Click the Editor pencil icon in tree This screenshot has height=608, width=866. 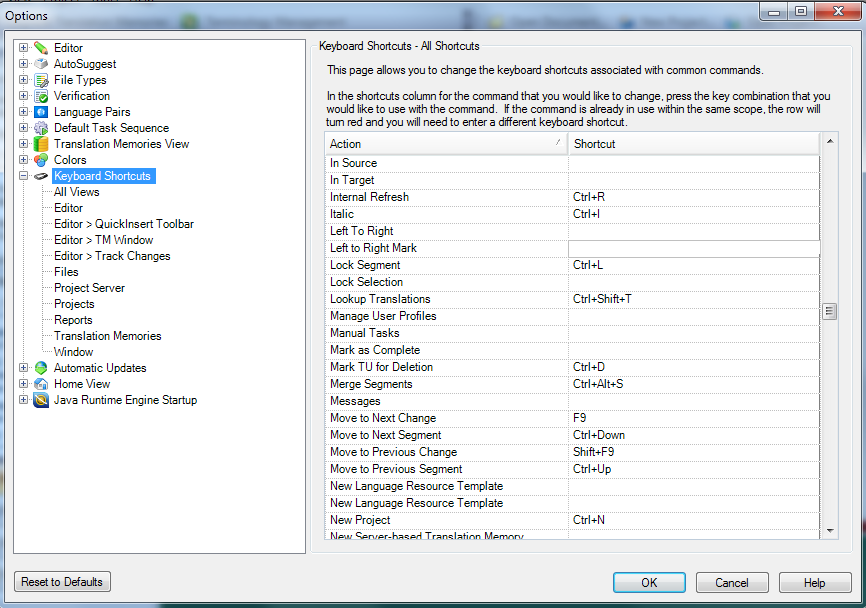[x=41, y=48]
